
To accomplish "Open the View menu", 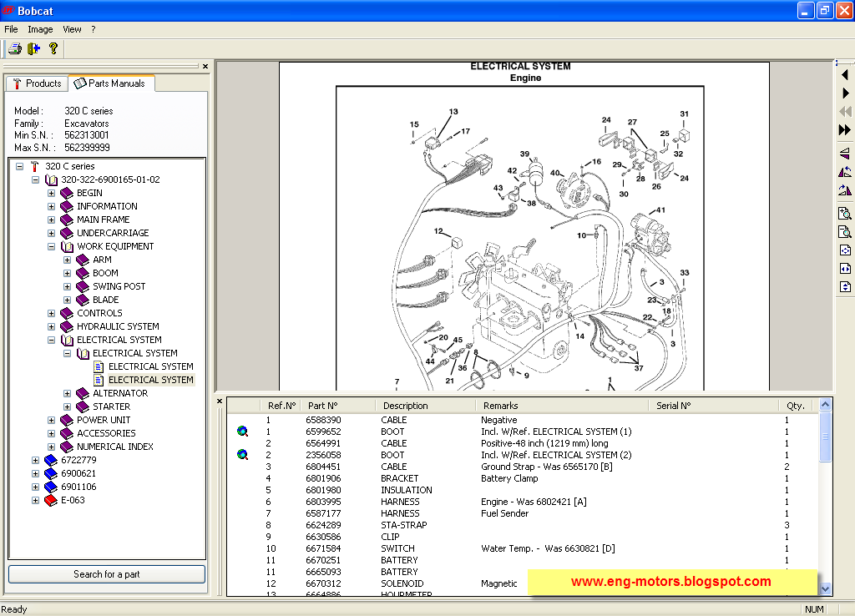I will (72, 29).
